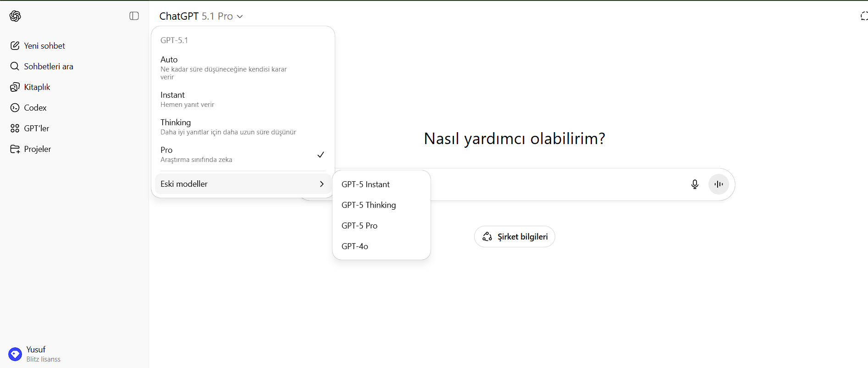Open Sohbetleri ara search
Viewport: 868px width, 368px height.
click(x=48, y=67)
